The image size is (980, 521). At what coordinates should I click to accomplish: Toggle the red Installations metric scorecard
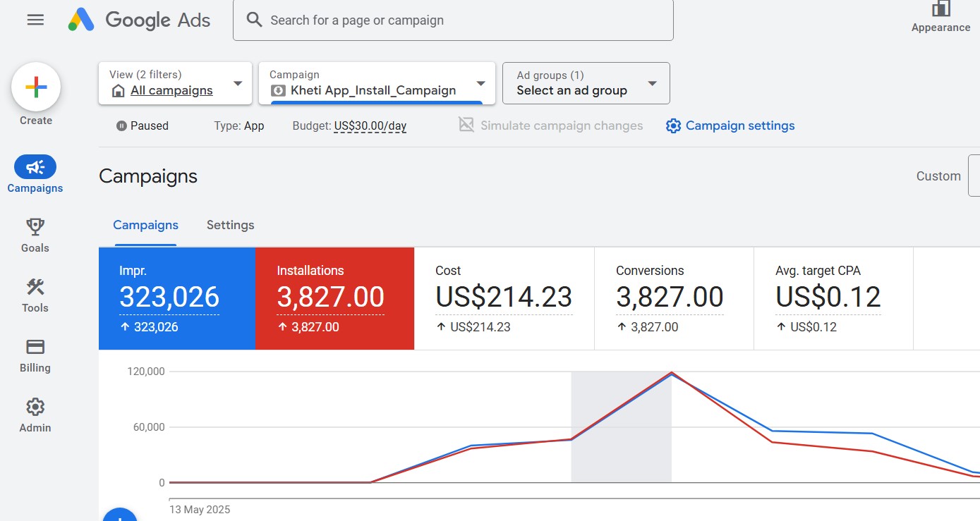[334, 298]
